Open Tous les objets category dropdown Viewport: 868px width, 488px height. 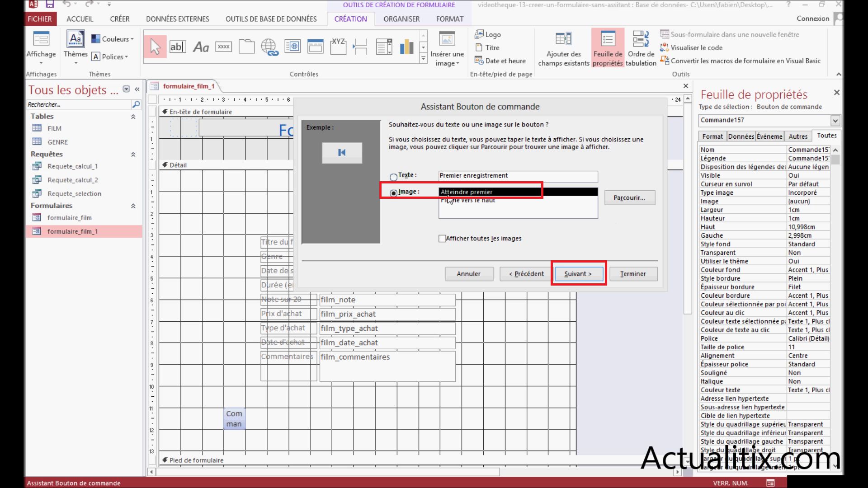127,89
